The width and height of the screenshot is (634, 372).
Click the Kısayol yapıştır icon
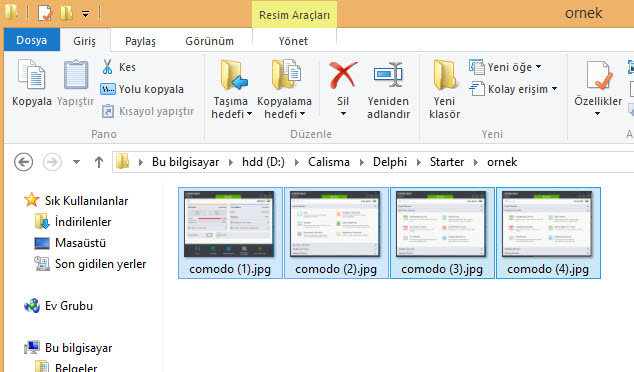click(108, 111)
